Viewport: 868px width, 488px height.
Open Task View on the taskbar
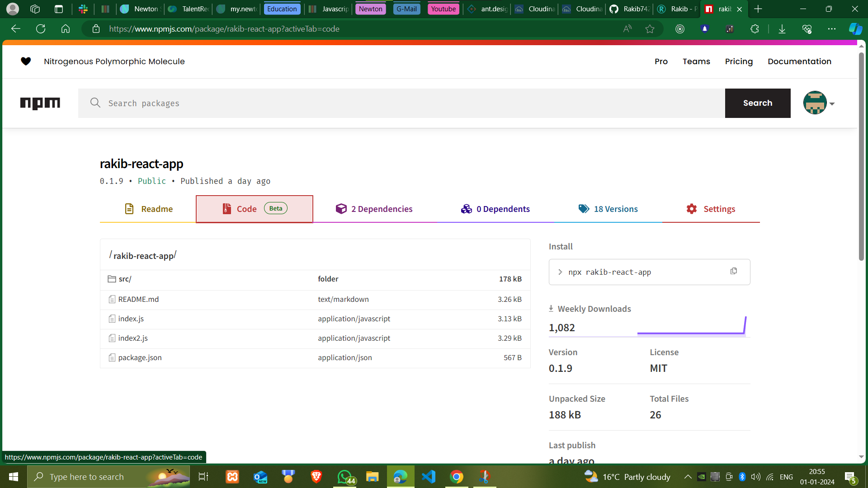(203, 477)
